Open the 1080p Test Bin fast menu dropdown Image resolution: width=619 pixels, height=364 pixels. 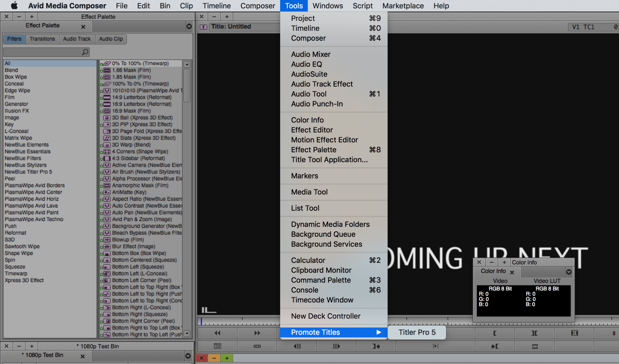(188, 356)
